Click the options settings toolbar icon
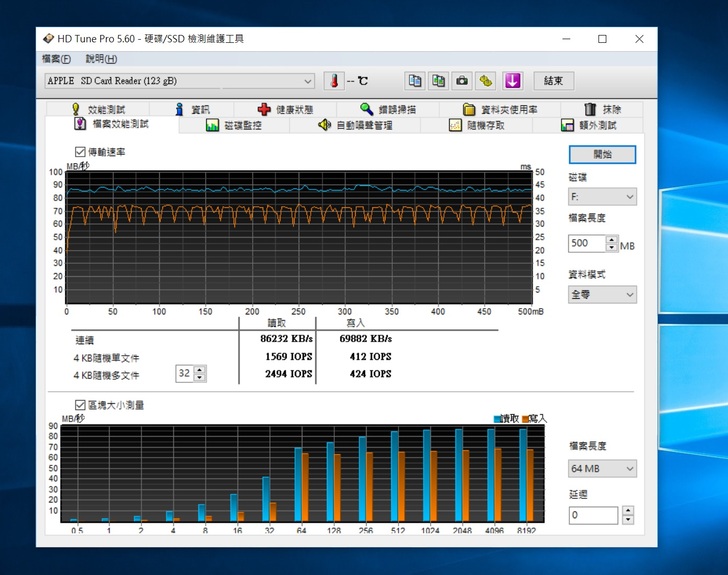Viewport: 728px width, 575px height. pyautogui.click(x=486, y=81)
